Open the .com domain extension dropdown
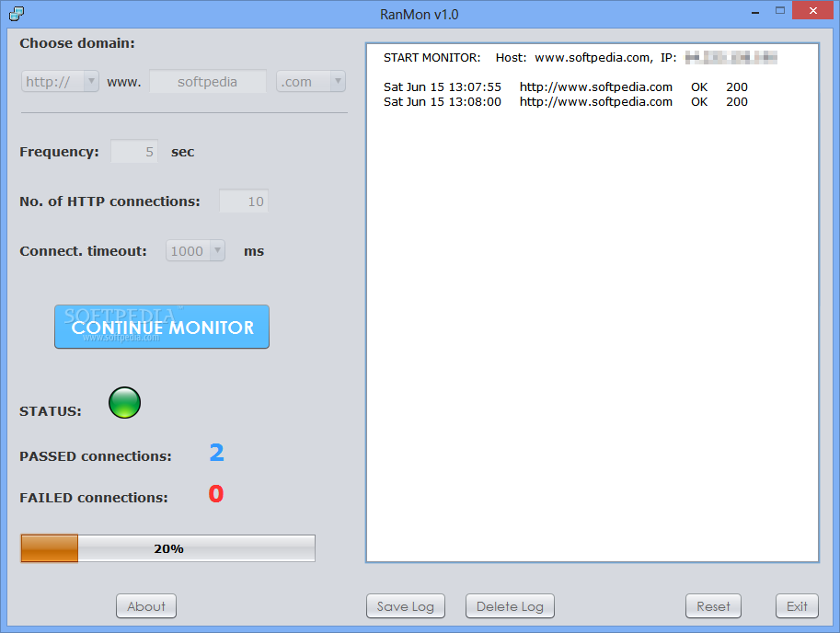This screenshot has width=840, height=633. tap(311, 81)
